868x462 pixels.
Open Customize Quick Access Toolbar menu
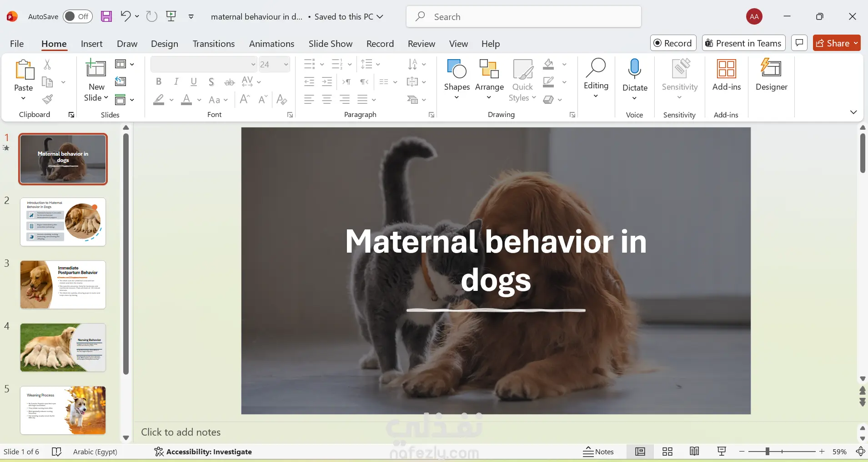pyautogui.click(x=191, y=16)
